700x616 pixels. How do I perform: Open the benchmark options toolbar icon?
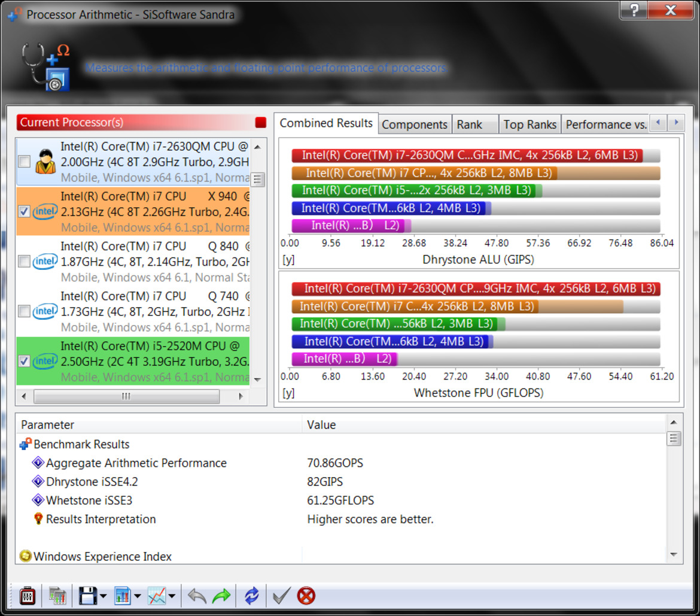tap(28, 596)
